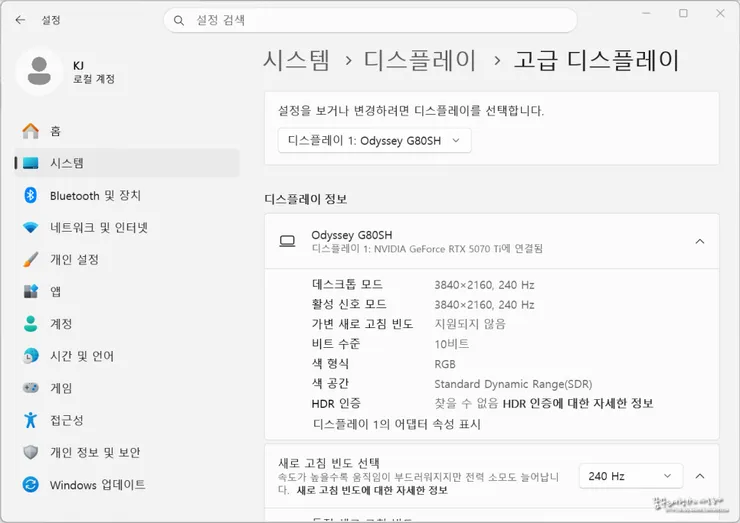This screenshot has height=523, width=740.
Task: Open 개인 정보 및 보안 category
Action: (126, 452)
